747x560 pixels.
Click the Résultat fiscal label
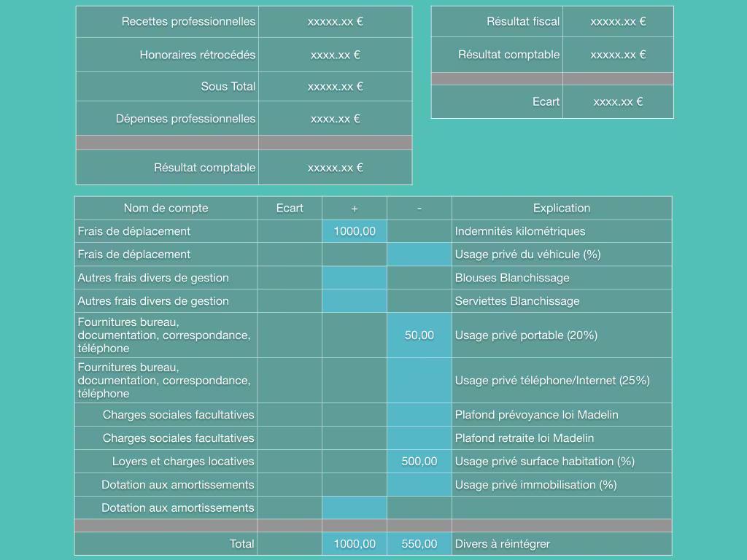pyautogui.click(x=522, y=21)
